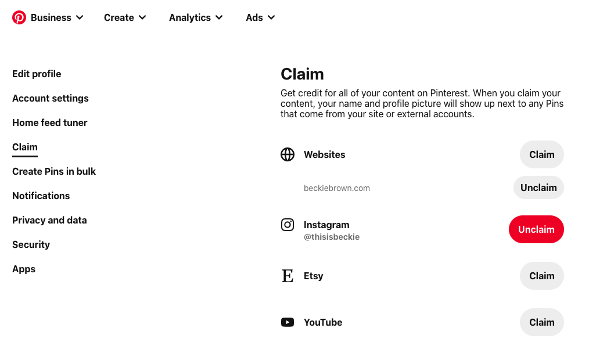Image resolution: width=589 pixels, height=364 pixels.
Task: Click the YouTube play icon
Action: click(288, 322)
